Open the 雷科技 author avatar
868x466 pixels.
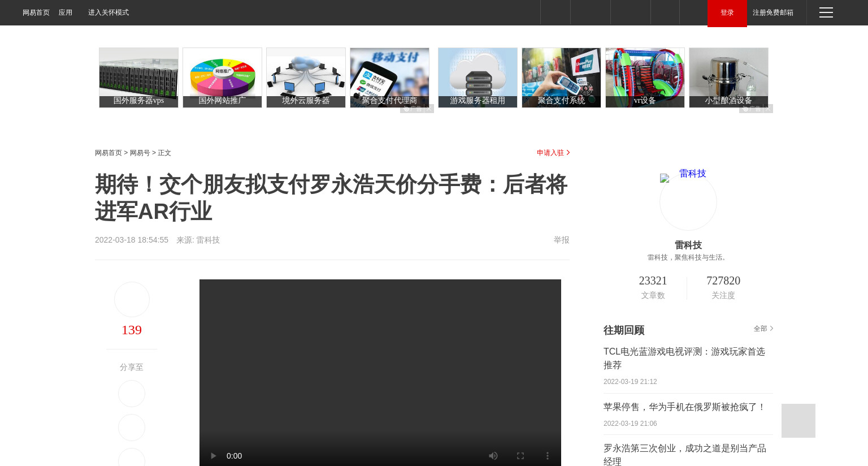[688, 201]
